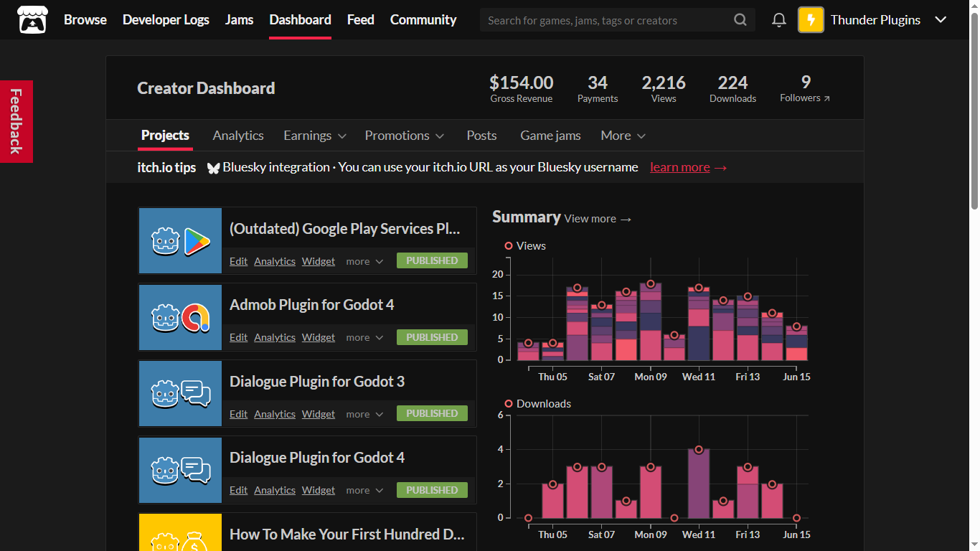The image size is (980, 551).
Task: Select Dashboard in top navigation
Action: pyautogui.click(x=300, y=20)
